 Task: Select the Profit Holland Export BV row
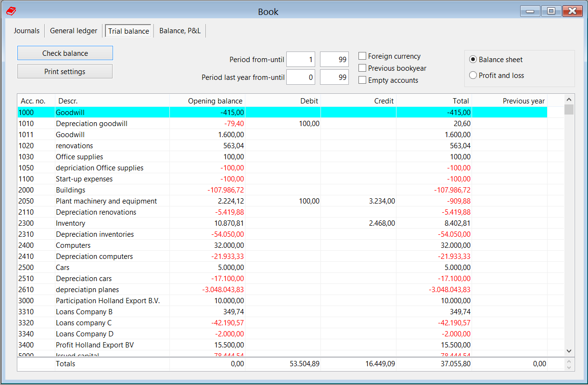click(282, 345)
